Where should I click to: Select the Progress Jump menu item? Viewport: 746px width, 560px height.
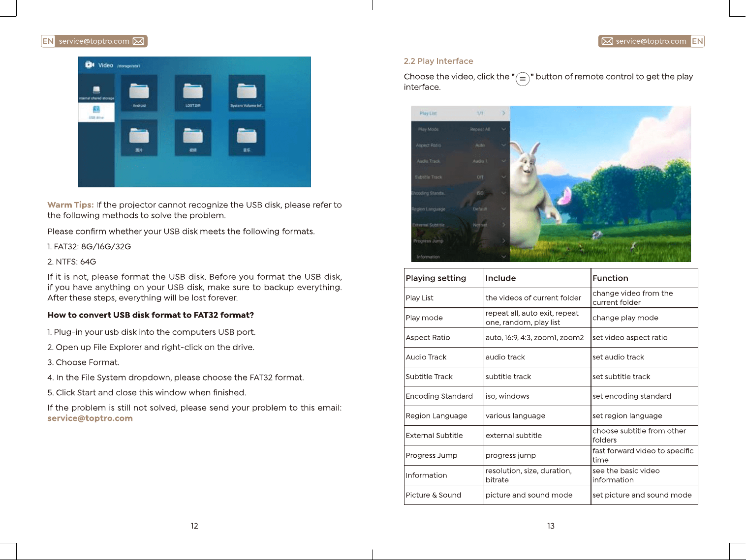click(461, 241)
